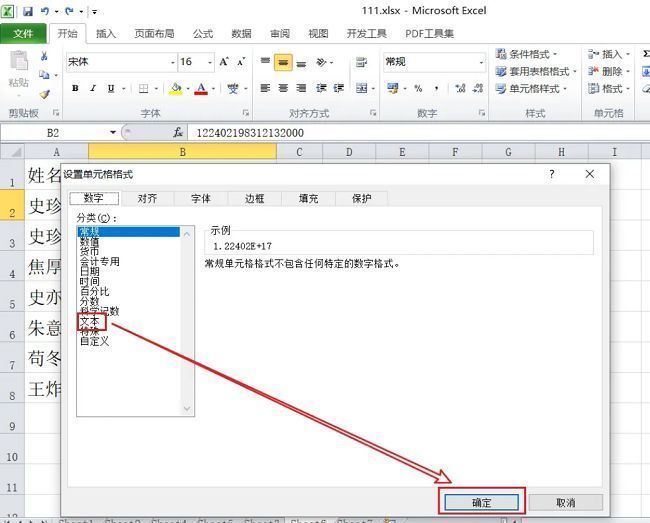Click the Underline formatting icon
The width and height of the screenshot is (650, 523).
coord(111,88)
